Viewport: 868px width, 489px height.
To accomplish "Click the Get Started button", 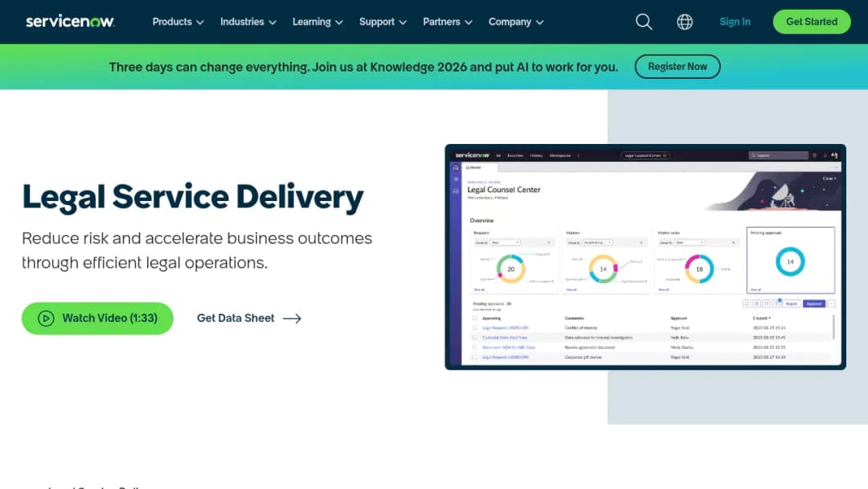I will coord(812,22).
